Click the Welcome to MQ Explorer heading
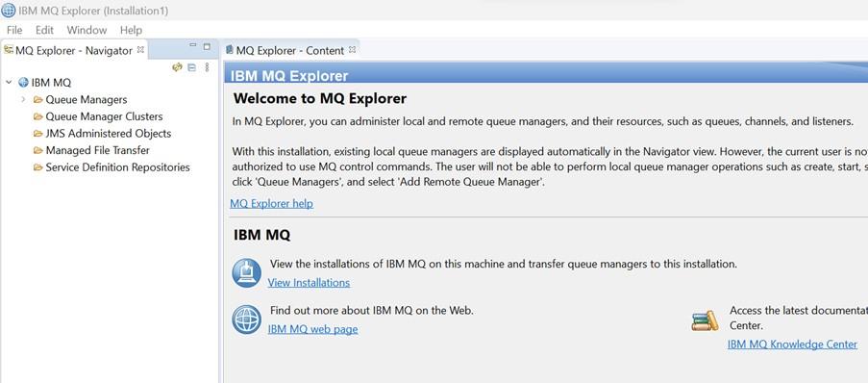The width and height of the screenshot is (868, 383). 320,99
